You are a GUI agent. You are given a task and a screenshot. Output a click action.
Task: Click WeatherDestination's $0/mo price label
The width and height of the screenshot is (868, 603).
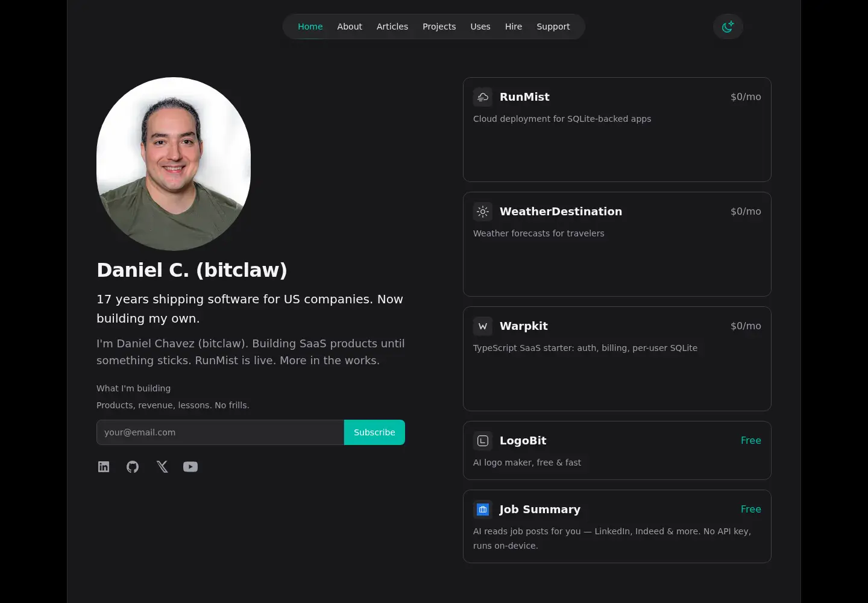click(x=746, y=212)
